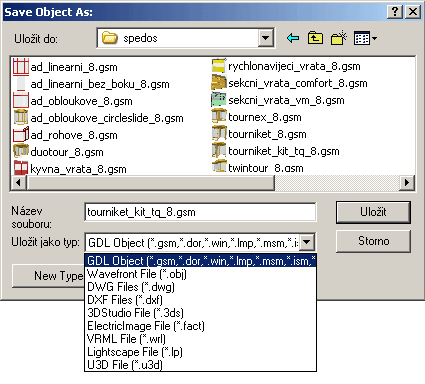Click the icon for ad_obloukove_circleslide_8.gsm
425x384 pixels.
(x=21, y=117)
